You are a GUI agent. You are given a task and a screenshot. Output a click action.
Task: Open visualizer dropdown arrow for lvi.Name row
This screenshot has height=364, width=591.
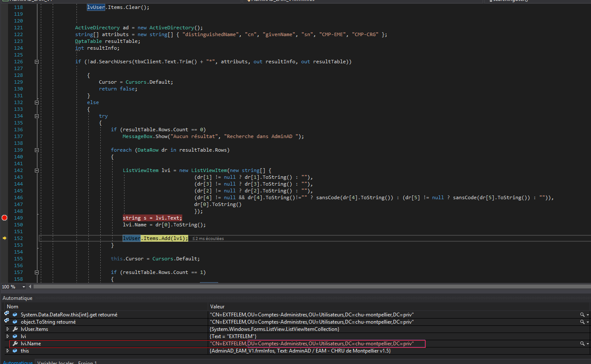tap(588, 344)
